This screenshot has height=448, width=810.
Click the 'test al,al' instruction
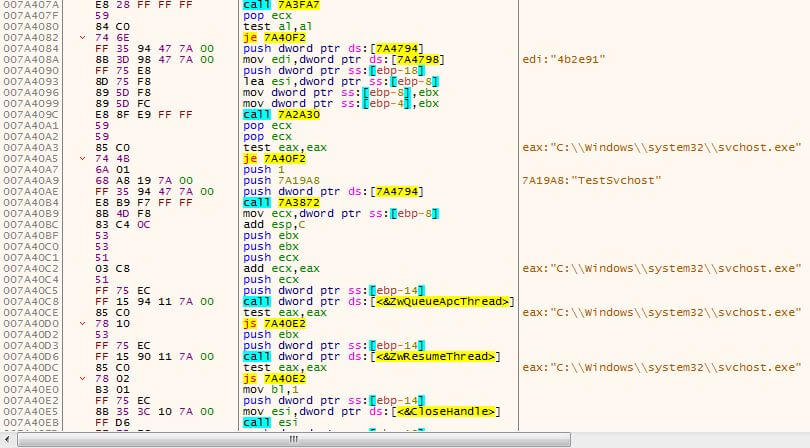click(x=277, y=26)
